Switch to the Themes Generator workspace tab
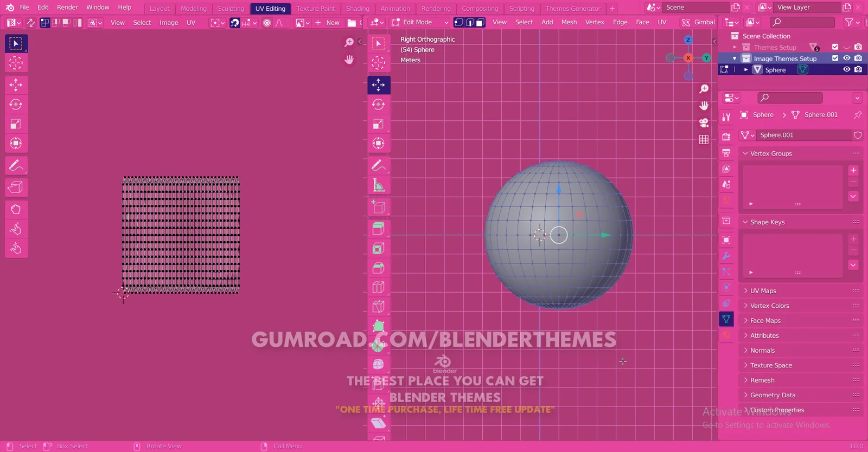868x452 pixels. point(573,9)
